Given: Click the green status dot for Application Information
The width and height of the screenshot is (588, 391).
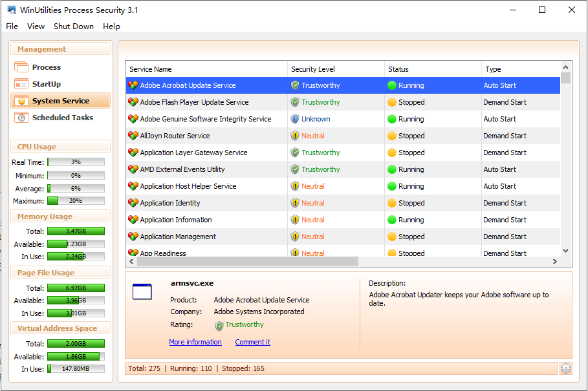Looking at the screenshot, I should (x=392, y=220).
